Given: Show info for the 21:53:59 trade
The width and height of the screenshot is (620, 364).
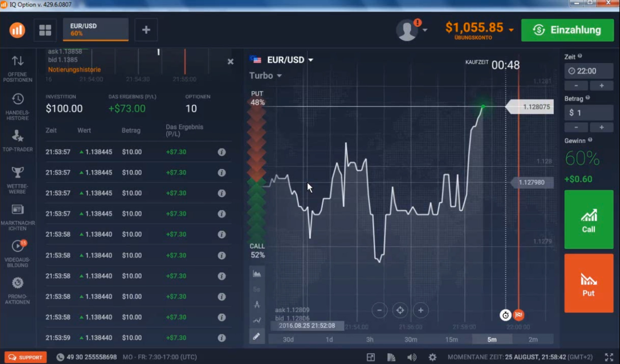Looking at the screenshot, I should click(221, 338).
